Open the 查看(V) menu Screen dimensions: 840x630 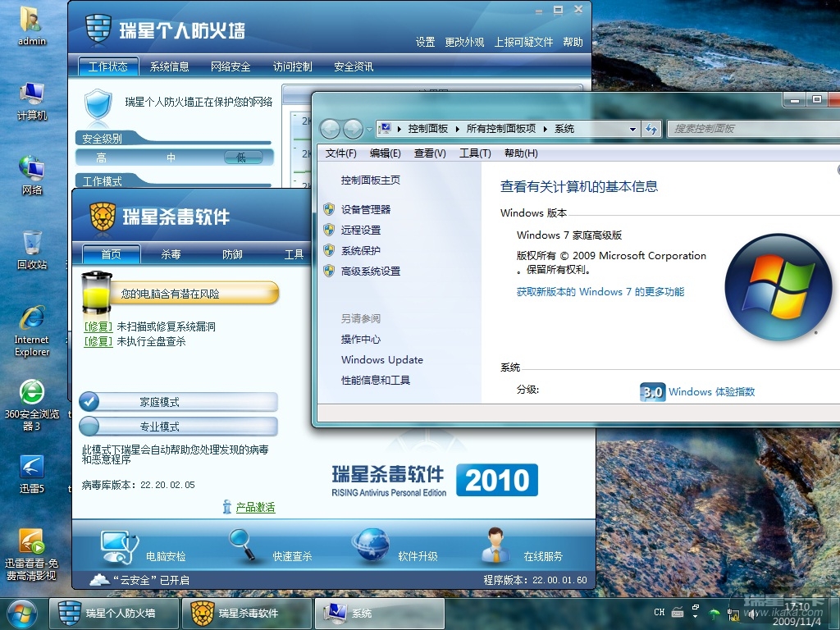[430, 153]
